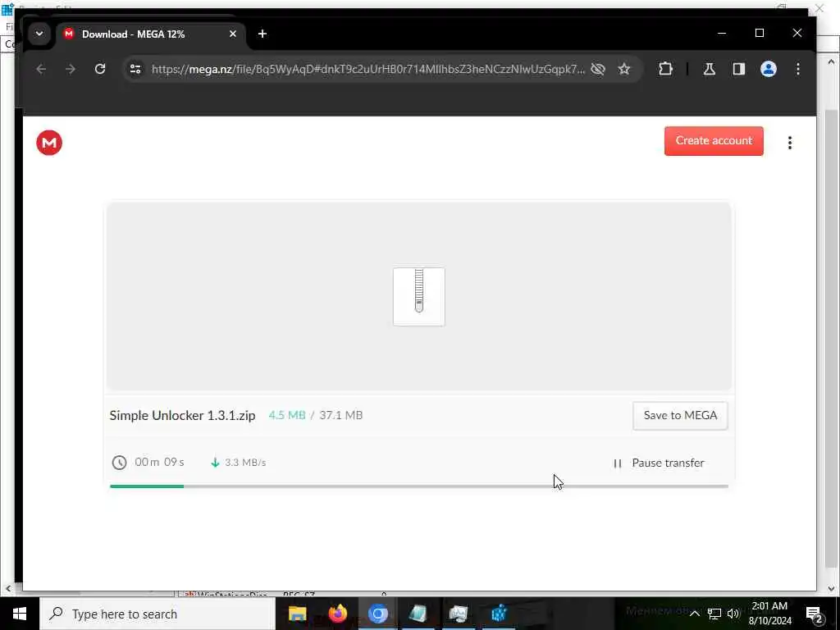Click the file name Simple Unlocker 1.3.1.zip
The height and width of the screenshot is (630, 840).
point(182,416)
